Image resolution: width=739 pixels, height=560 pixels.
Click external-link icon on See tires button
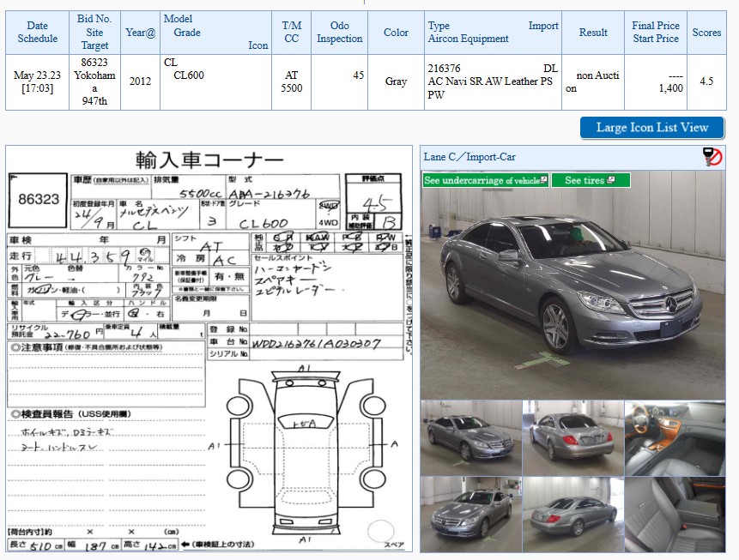pos(611,179)
